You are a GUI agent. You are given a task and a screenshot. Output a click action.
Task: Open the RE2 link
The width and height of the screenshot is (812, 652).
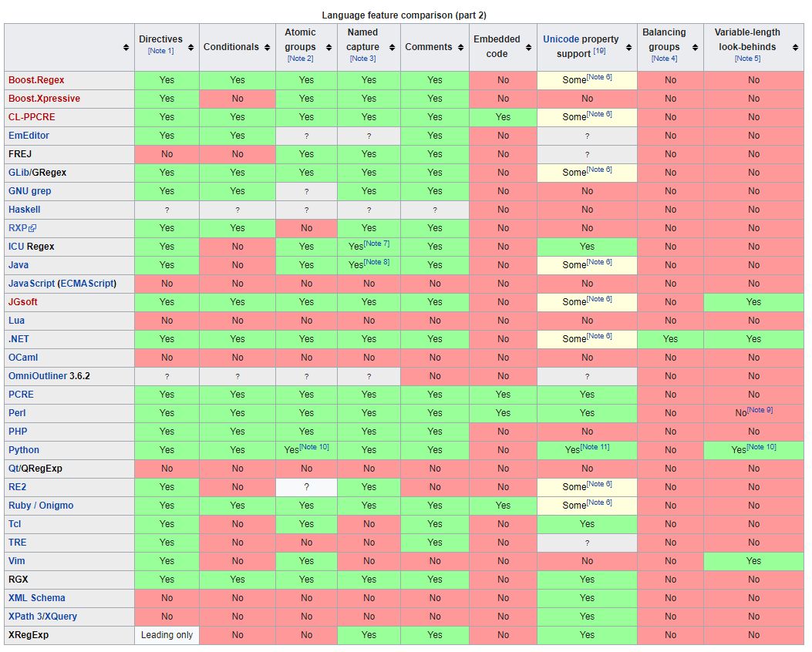(17, 487)
